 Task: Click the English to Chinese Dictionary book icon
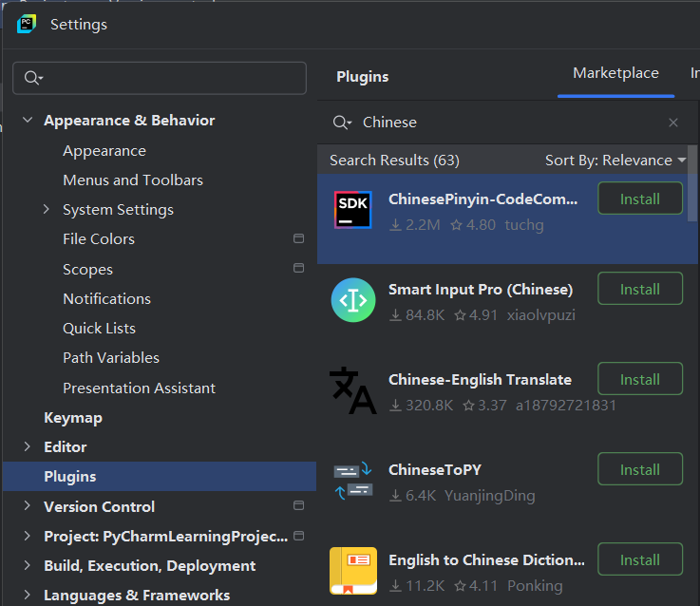[353, 571]
